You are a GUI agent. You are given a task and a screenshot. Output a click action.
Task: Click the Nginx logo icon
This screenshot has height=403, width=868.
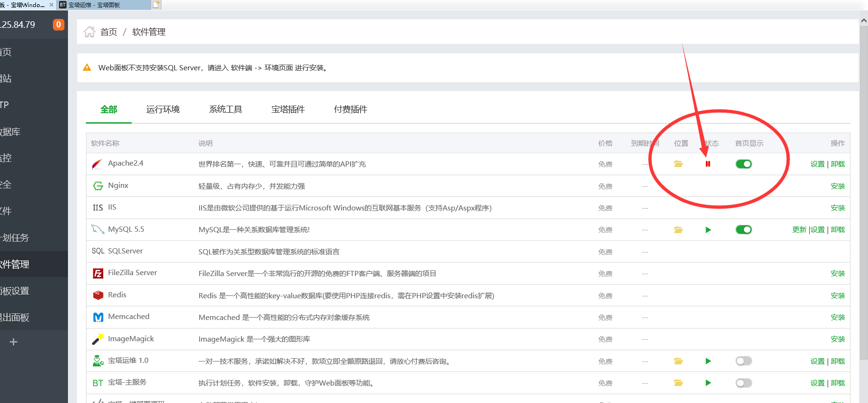(x=98, y=186)
